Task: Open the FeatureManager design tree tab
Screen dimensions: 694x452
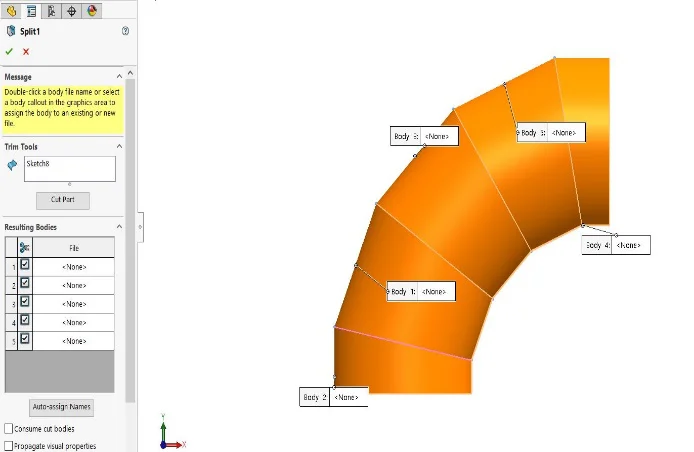Action: click(11, 11)
